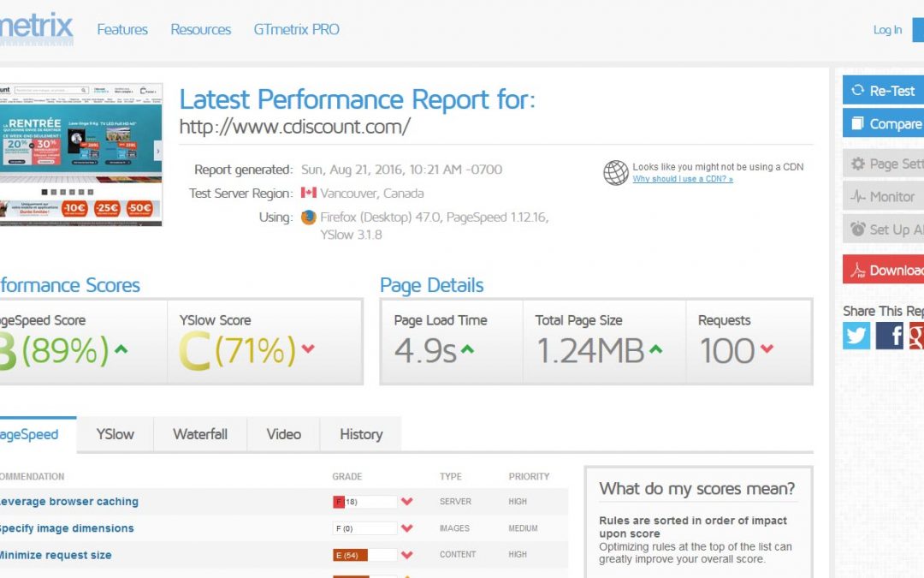Share report on Twitter
924x578 pixels.
[856, 336]
